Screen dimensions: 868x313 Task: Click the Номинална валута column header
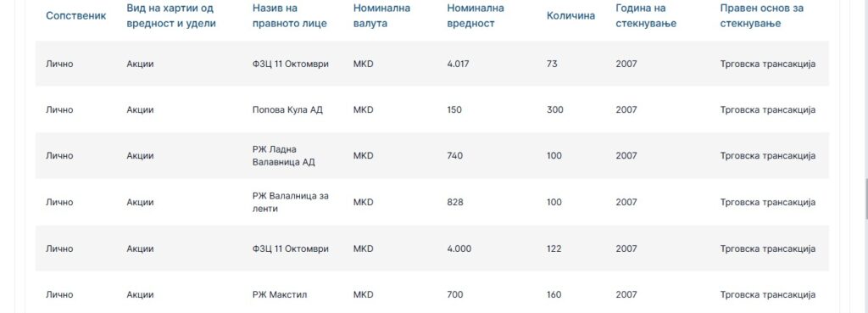(x=382, y=15)
